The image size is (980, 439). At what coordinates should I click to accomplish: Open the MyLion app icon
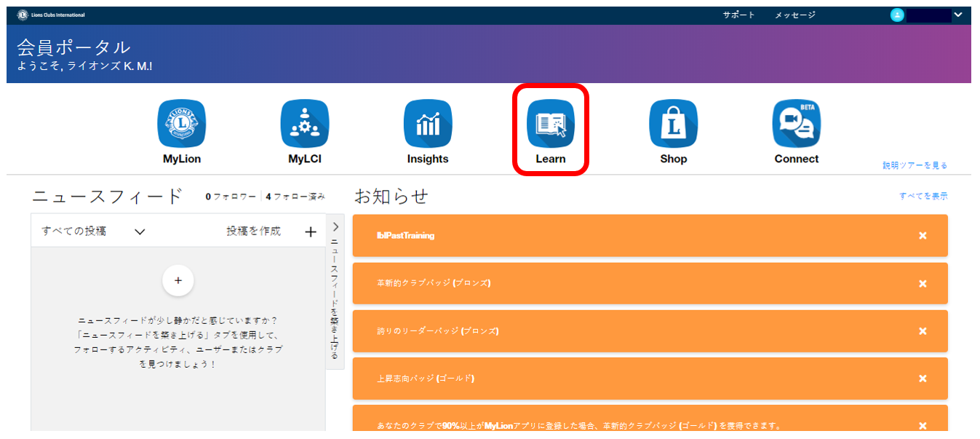[x=182, y=124]
